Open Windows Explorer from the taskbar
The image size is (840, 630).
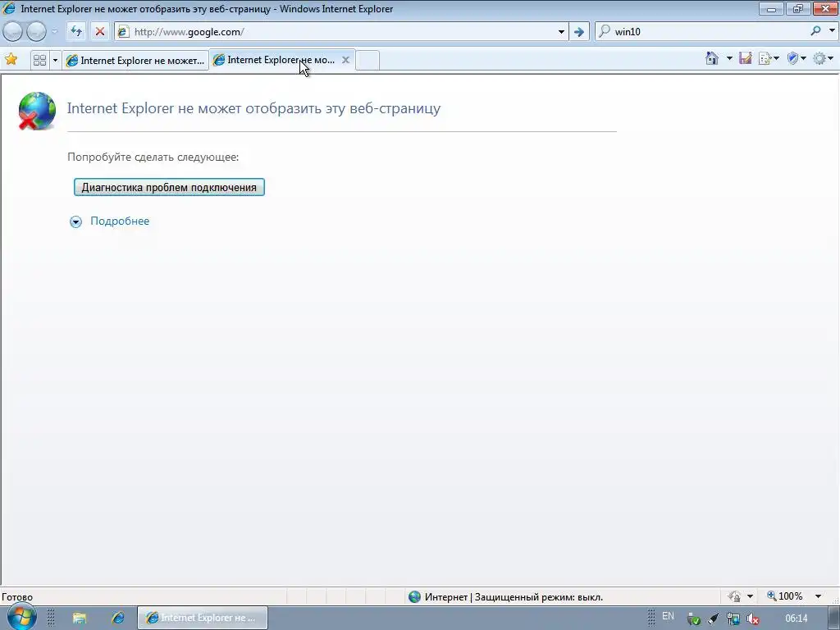tap(80, 618)
